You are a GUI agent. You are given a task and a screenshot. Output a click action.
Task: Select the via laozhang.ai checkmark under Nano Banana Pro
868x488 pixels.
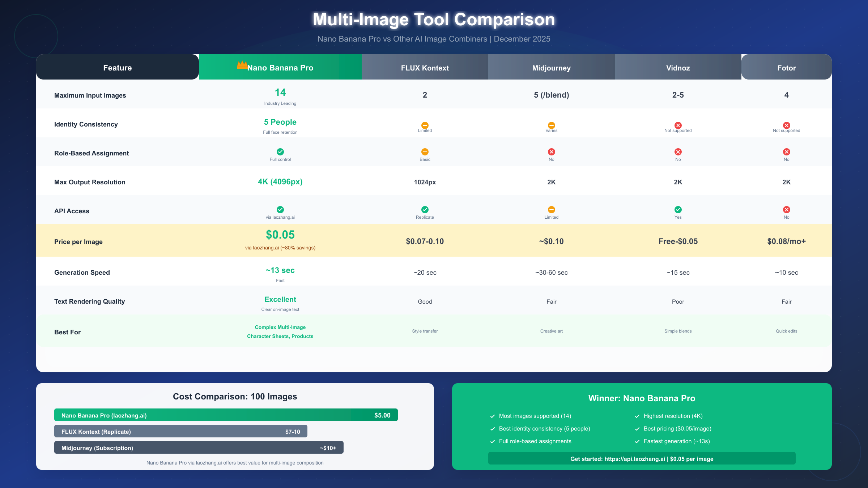(280, 210)
